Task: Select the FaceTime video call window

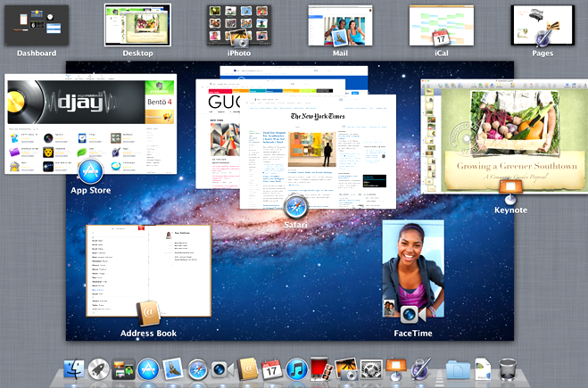Action: click(413, 268)
